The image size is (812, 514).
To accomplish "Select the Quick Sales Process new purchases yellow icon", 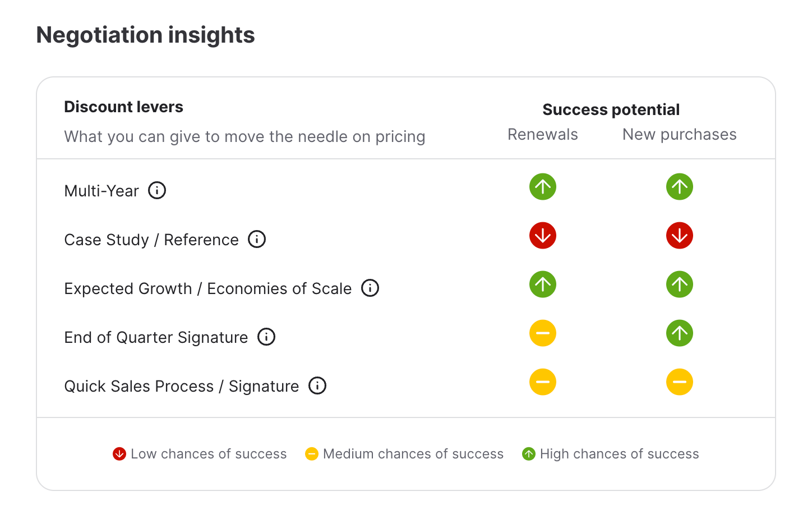I will [680, 382].
